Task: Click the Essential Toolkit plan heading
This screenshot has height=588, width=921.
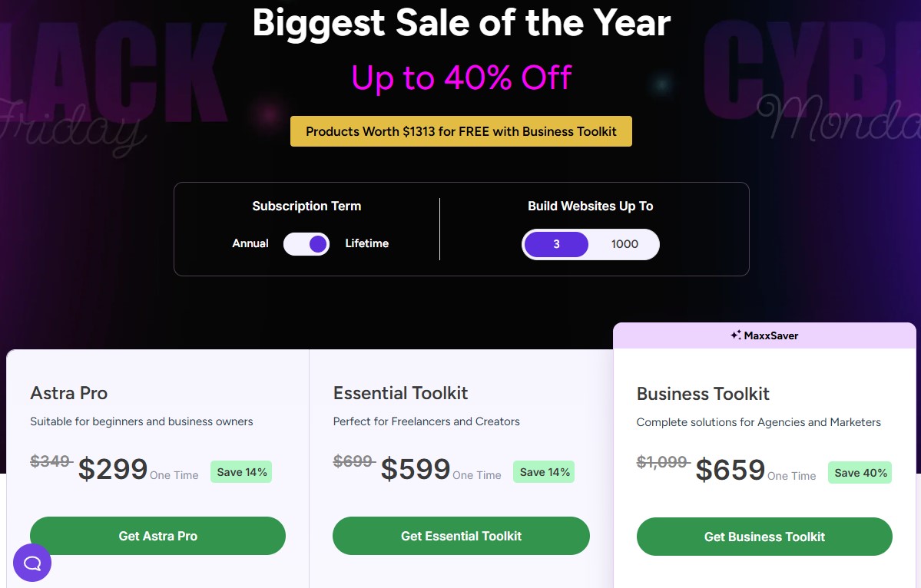Action: [x=400, y=393]
